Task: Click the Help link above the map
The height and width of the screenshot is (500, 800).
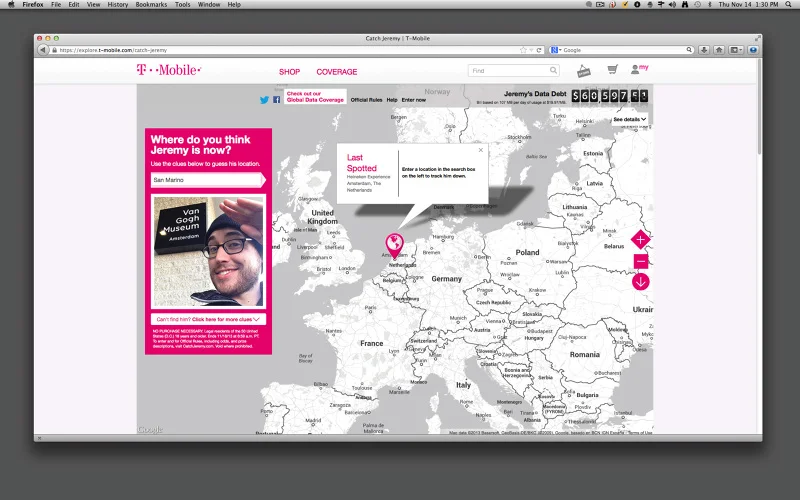Action: click(392, 100)
